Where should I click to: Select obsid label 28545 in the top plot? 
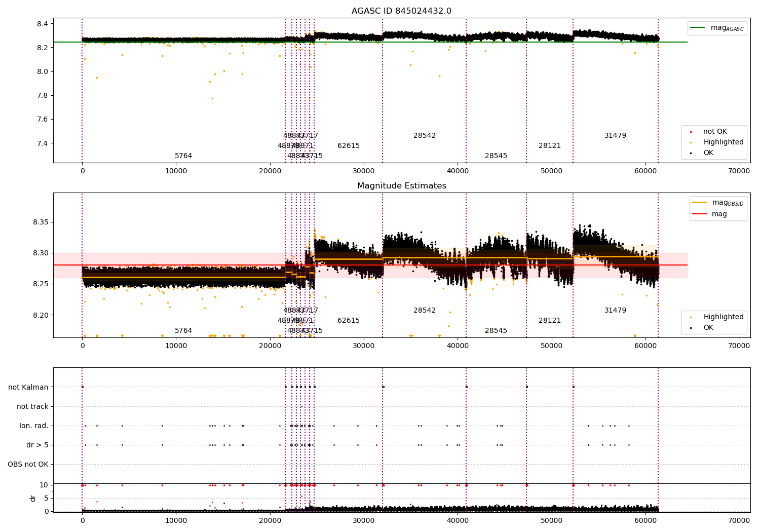coord(496,156)
